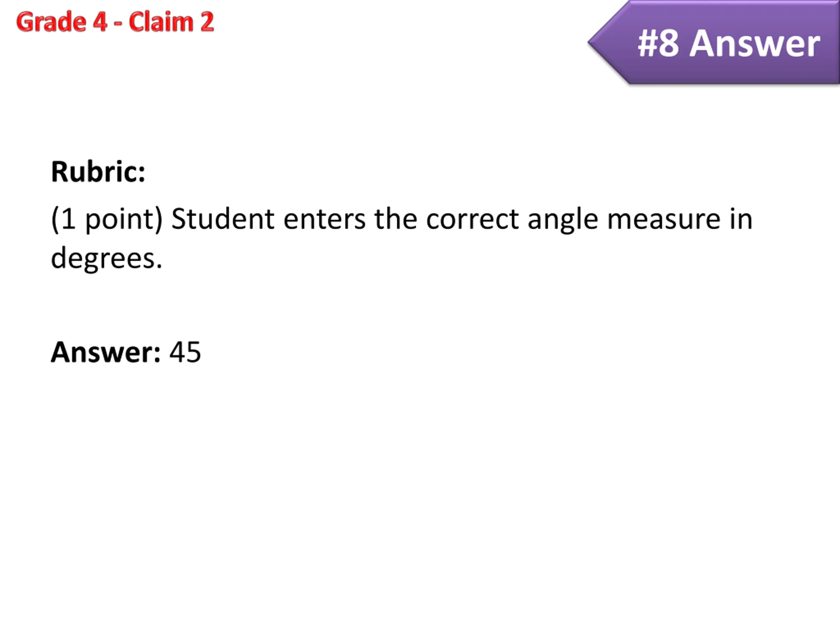
Task: Select the answer value '45'
Action: tap(185, 352)
